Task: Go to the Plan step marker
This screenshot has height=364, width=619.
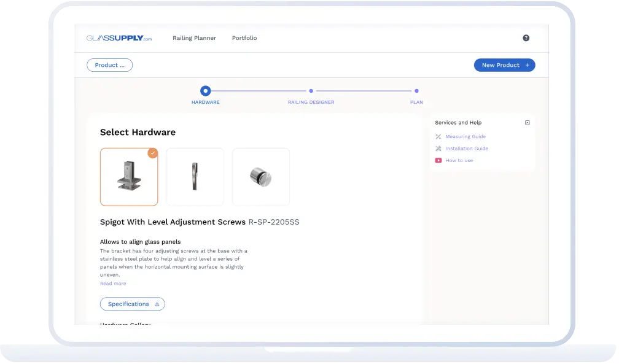Action: 416,91
